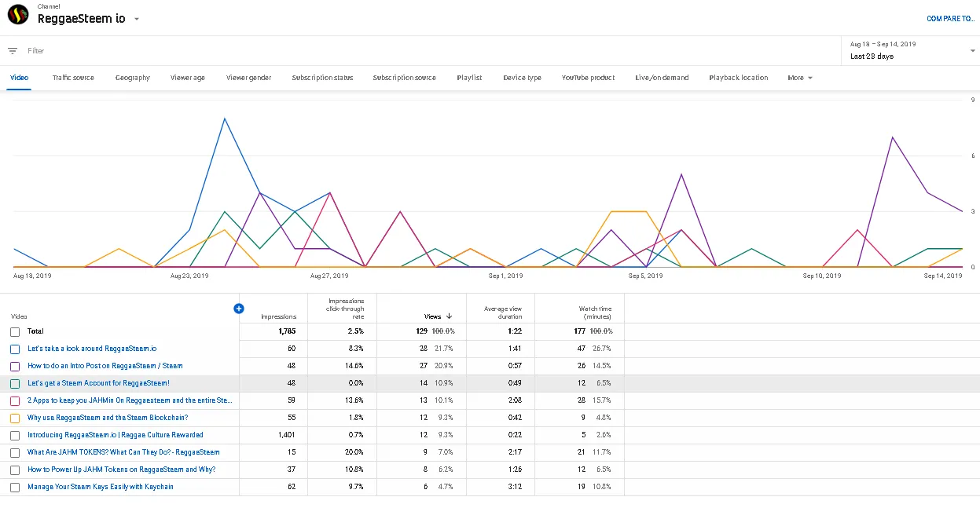
Task: Open the More tabs dropdown
Action: click(x=800, y=78)
